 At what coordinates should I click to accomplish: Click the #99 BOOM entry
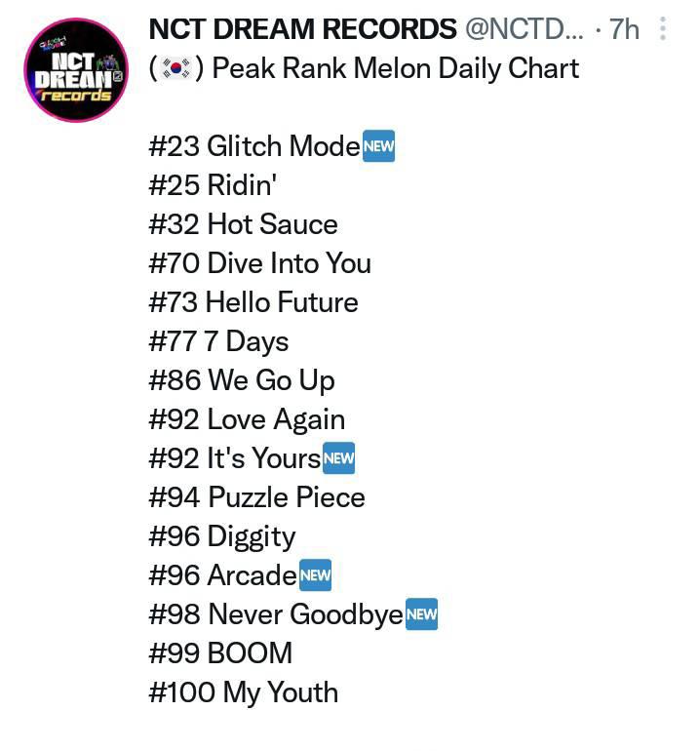[x=220, y=653]
